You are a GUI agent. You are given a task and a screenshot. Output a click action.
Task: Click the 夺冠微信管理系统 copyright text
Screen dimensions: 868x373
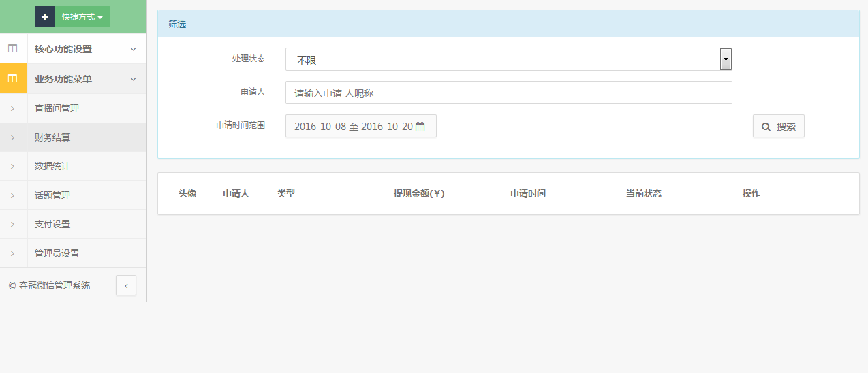coord(49,285)
